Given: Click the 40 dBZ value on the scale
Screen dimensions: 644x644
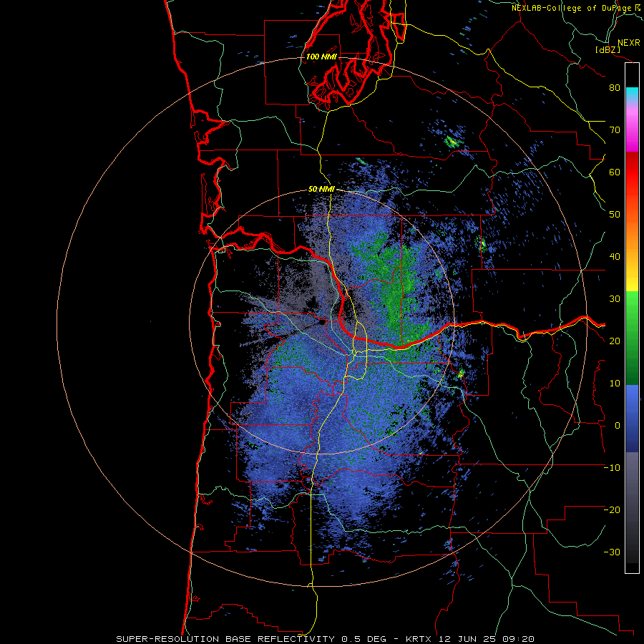Looking at the screenshot, I should click(x=615, y=257).
